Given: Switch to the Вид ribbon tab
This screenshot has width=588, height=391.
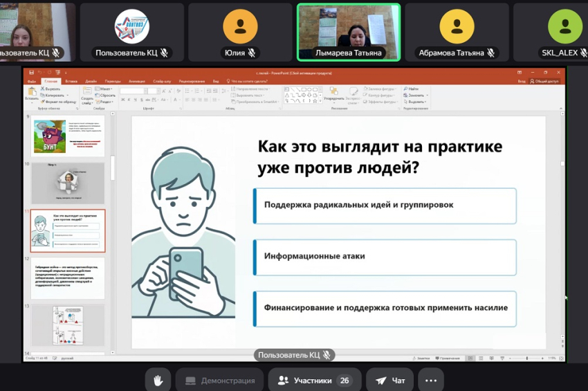Looking at the screenshot, I should pos(216,81).
